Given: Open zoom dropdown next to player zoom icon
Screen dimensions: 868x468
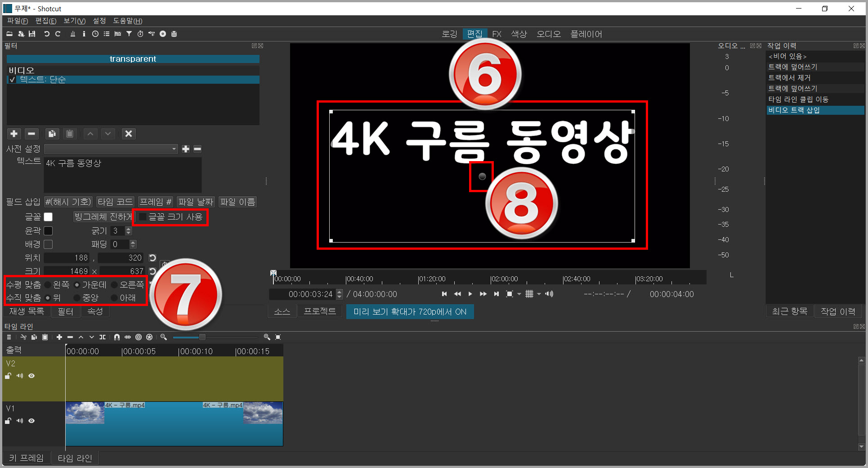Looking at the screenshot, I should point(519,294).
